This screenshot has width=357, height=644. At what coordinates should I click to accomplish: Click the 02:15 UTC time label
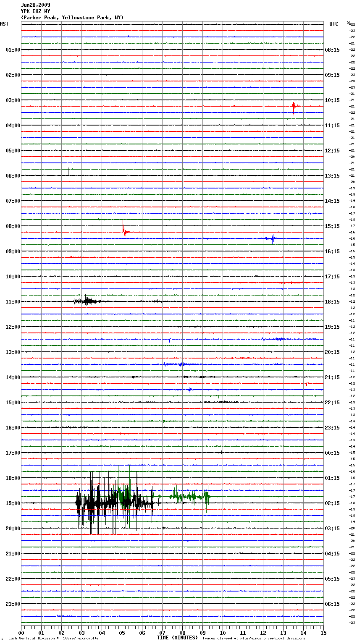(332, 503)
